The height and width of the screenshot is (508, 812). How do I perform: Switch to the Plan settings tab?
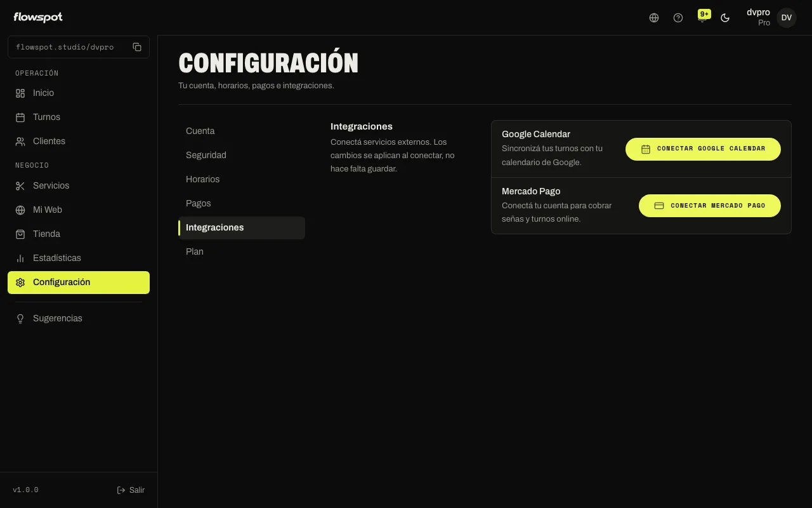pos(242,251)
